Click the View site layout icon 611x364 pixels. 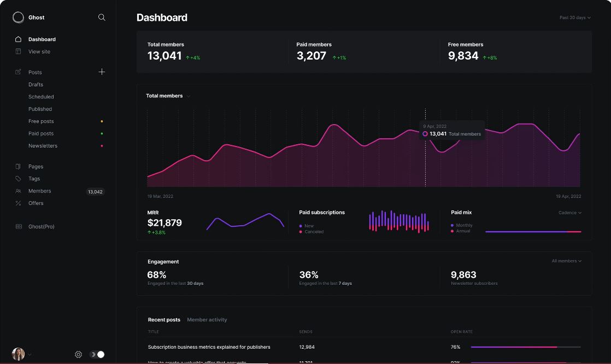[x=18, y=51]
